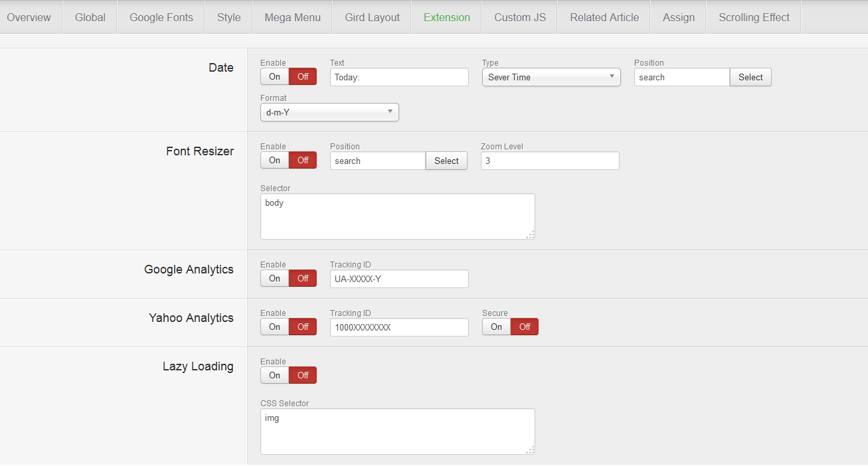Open the Custom JS tab
The width and height of the screenshot is (868, 466).
pyautogui.click(x=520, y=17)
